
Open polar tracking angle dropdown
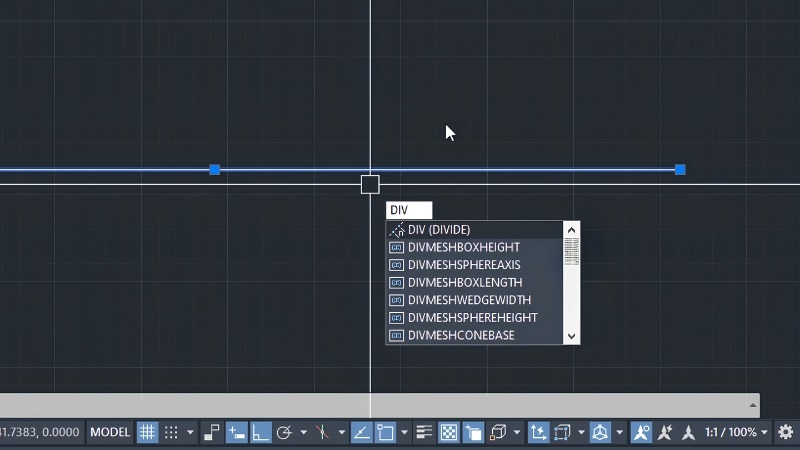coord(304,433)
